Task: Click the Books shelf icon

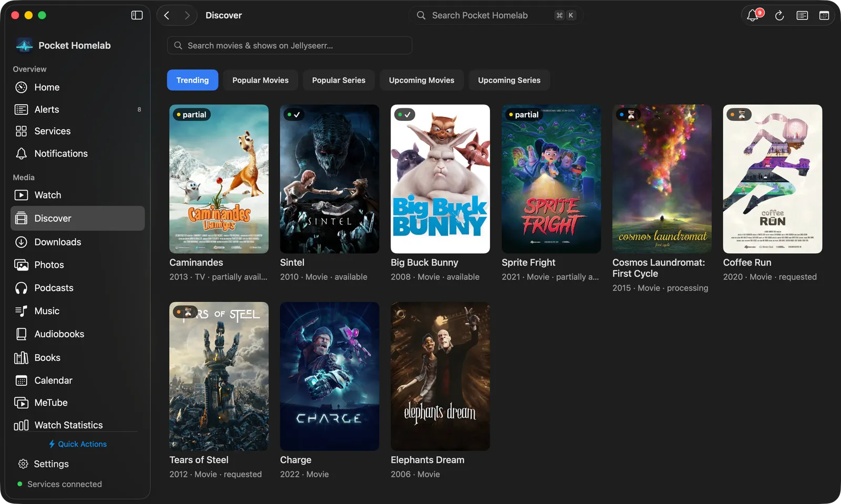Action: 21,358
